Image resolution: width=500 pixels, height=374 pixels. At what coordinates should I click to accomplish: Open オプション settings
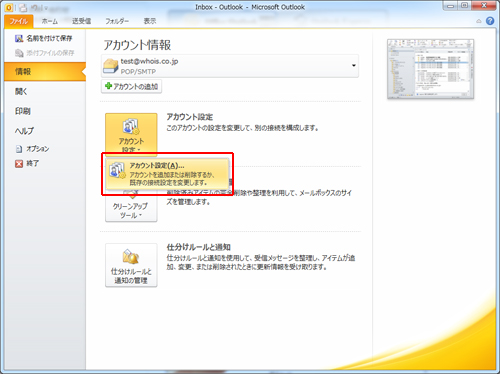point(33,149)
